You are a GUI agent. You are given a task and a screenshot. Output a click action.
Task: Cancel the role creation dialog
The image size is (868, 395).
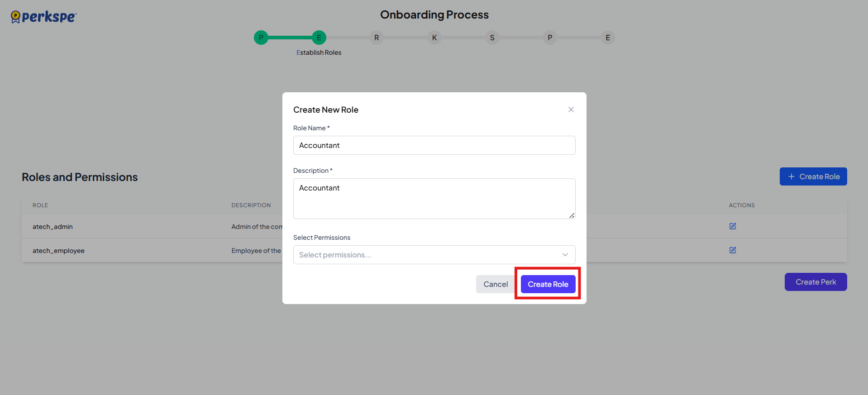(x=495, y=284)
